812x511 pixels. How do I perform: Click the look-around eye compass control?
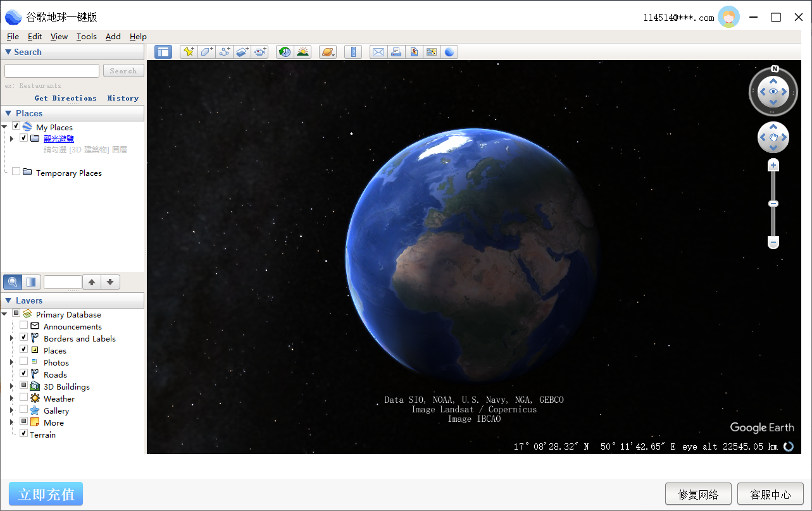click(773, 92)
